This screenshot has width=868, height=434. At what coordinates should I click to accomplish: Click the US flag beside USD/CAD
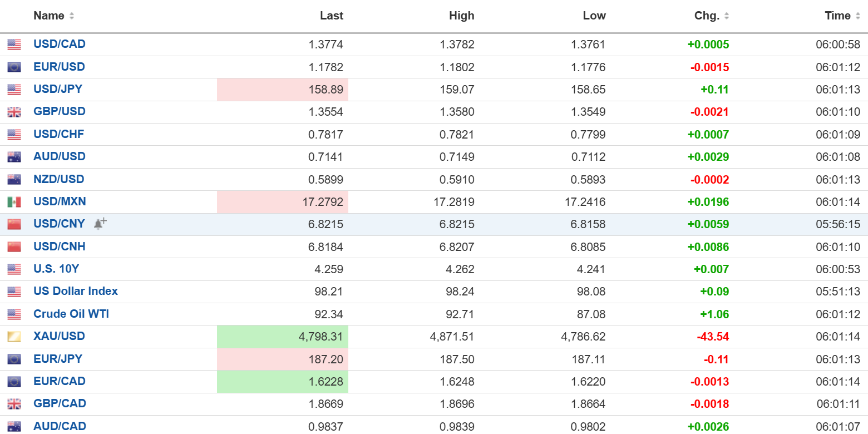click(x=14, y=45)
